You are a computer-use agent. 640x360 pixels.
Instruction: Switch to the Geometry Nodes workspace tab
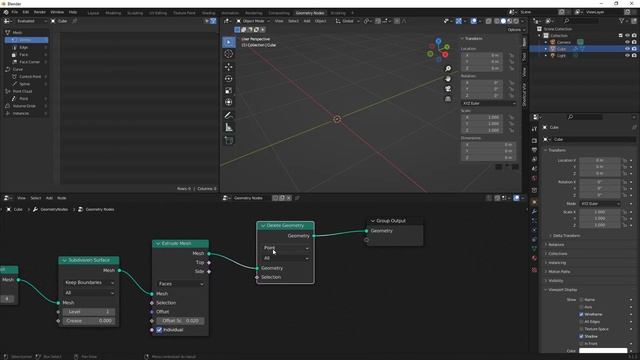(310, 13)
